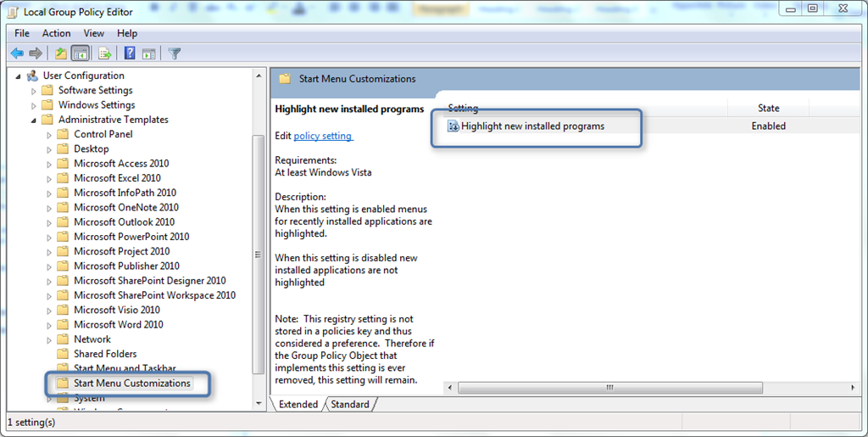The height and width of the screenshot is (437, 868).
Task: Expand the Microsoft Access 2010 folder
Action: coord(49,165)
